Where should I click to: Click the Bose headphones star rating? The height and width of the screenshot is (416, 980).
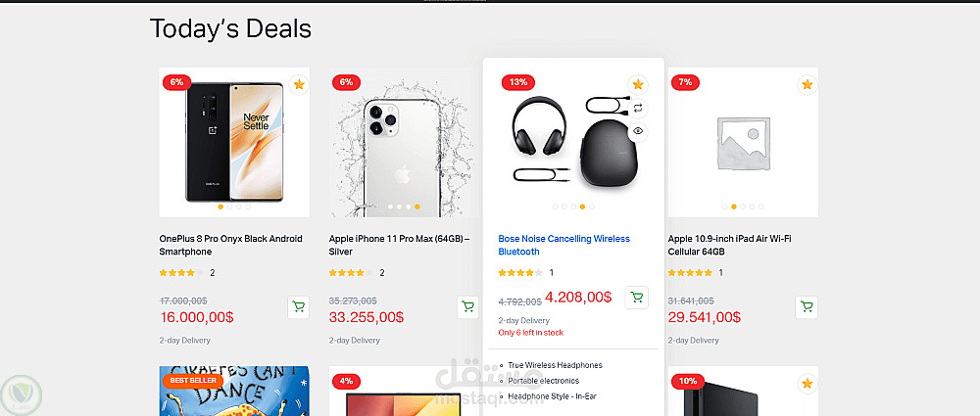click(516, 273)
